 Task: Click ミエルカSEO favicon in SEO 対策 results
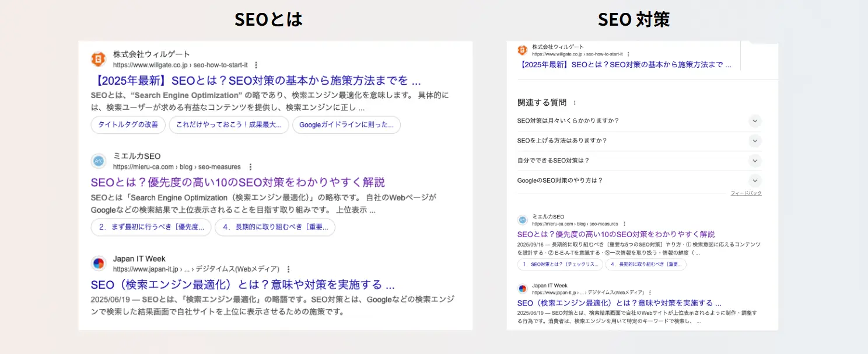click(x=522, y=220)
